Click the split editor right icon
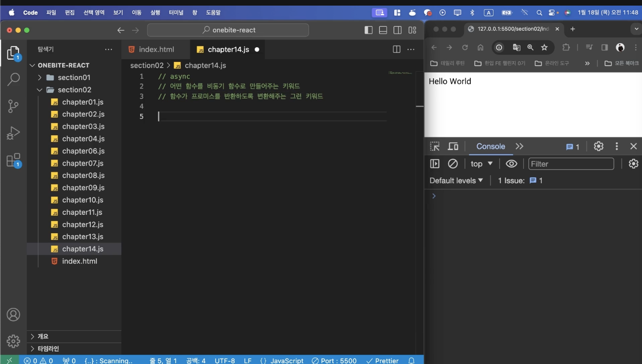 (396, 49)
